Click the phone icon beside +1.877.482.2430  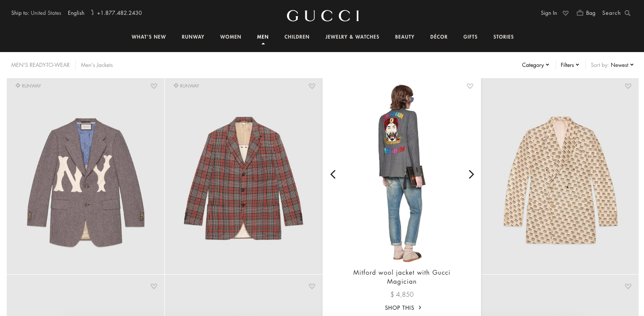click(x=93, y=13)
